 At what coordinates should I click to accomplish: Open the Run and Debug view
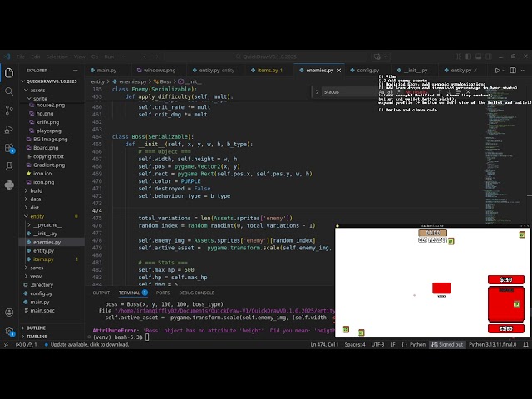pyautogui.click(x=9, y=130)
